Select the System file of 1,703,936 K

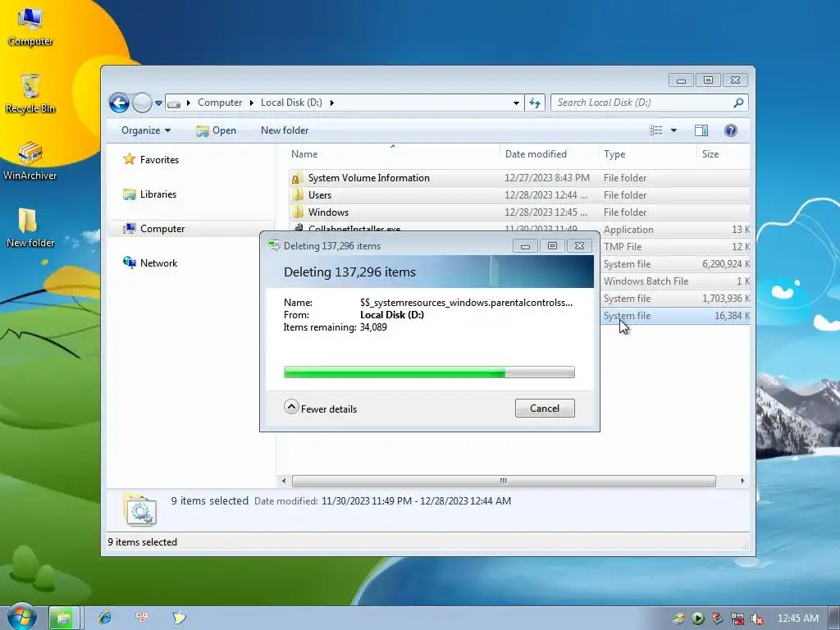click(x=675, y=299)
